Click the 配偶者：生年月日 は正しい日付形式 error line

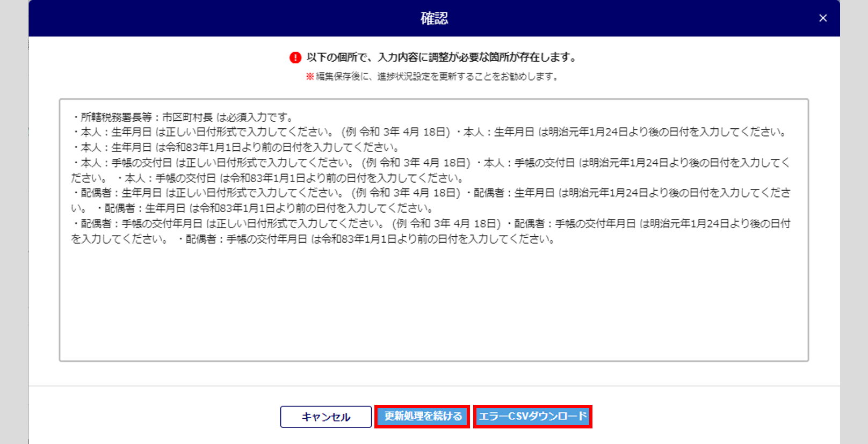pos(266,193)
